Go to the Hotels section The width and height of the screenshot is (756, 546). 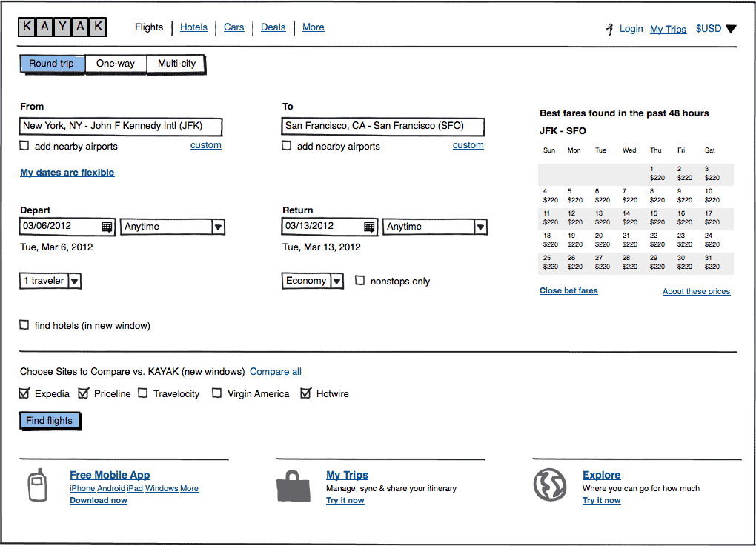coord(194,27)
